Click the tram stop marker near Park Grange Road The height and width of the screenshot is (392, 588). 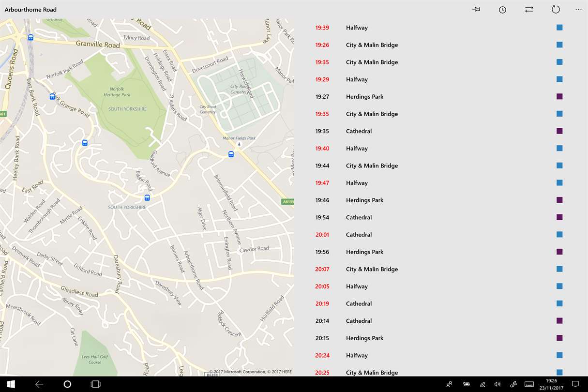pyautogui.click(x=52, y=96)
